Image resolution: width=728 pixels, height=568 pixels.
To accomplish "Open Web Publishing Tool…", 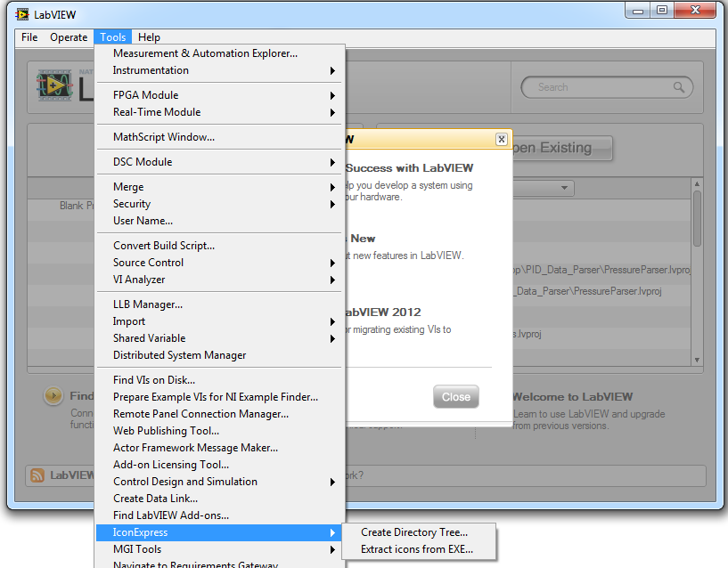I will (x=219, y=431).
